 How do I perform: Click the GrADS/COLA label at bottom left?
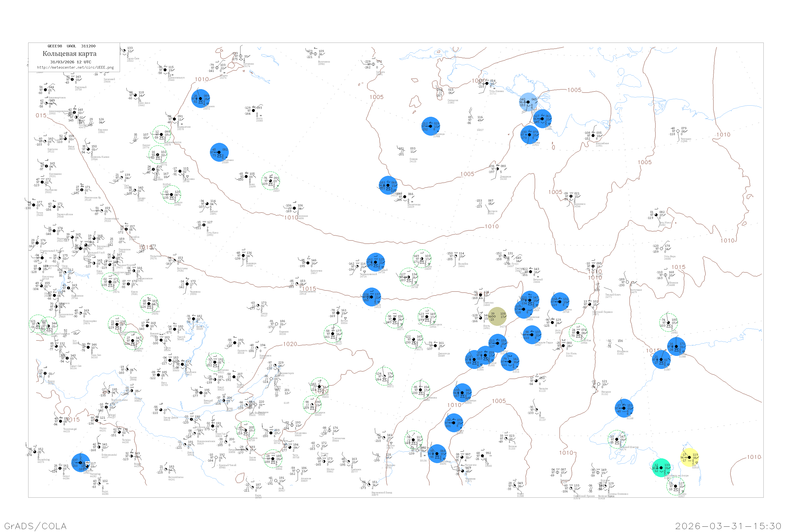coord(35,526)
